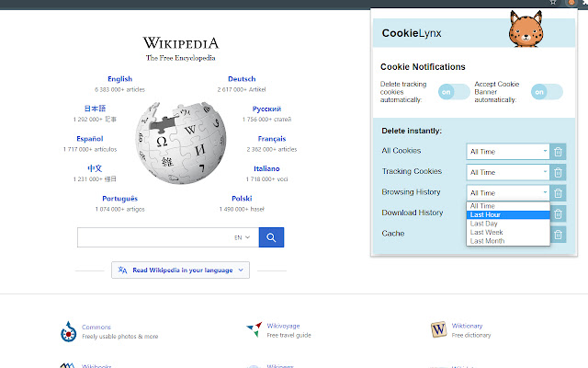Click trash icon for Browsing History
588x368 pixels.
point(559,192)
